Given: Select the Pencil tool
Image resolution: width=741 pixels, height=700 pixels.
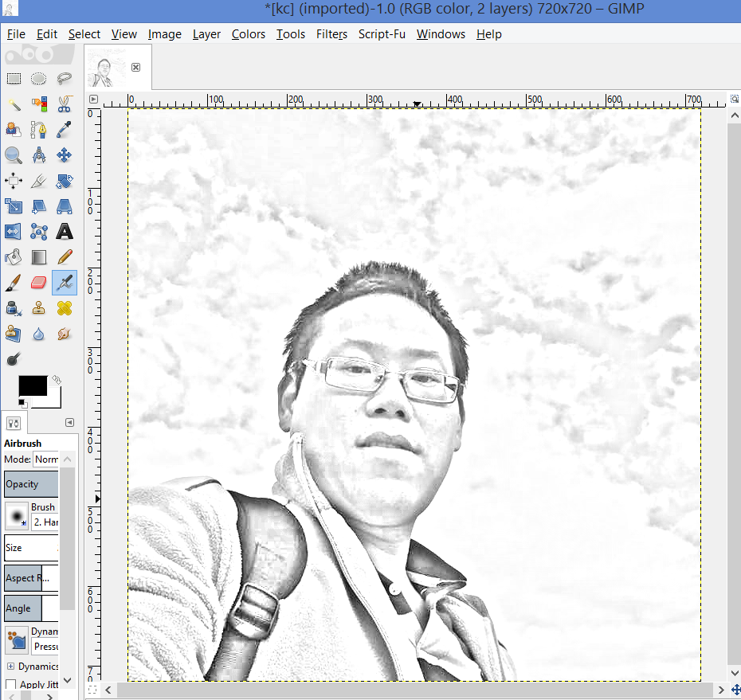Looking at the screenshot, I should (65, 257).
